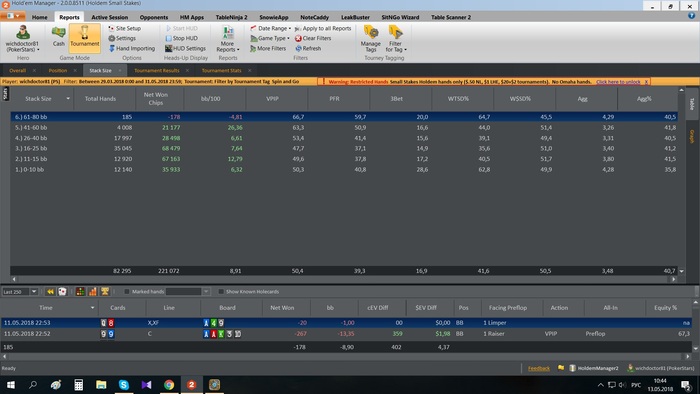Screen dimensions: 700x394
Task: Open the Stats side panel tab
Action: point(5,94)
